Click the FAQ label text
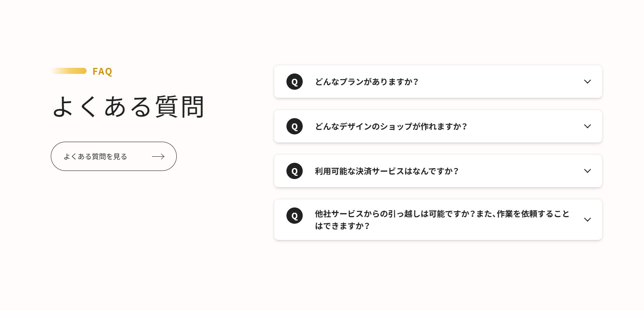Image resolution: width=644 pixels, height=311 pixels. [102, 71]
